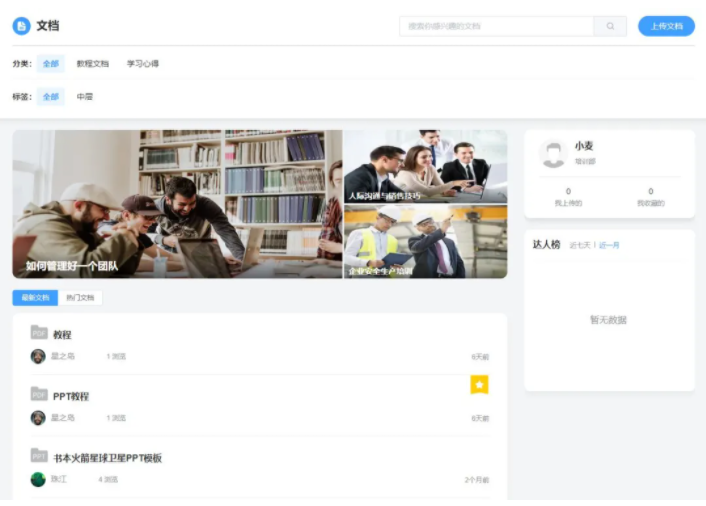706x506 pixels.
Task: Click 小麦's profile avatar
Action: [x=553, y=153]
